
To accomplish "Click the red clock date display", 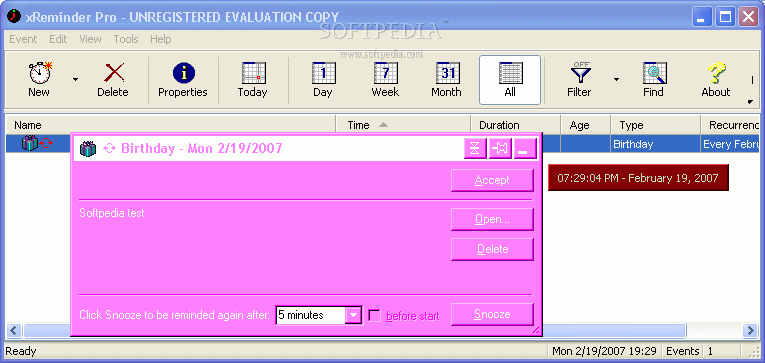I will (x=638, y=178).
